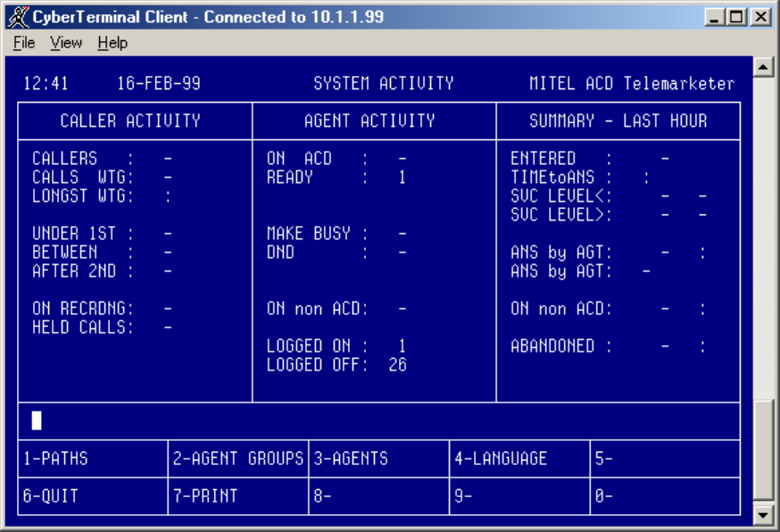
Task: Select the 4-LANGUAGE softkey
Action: 519,458
